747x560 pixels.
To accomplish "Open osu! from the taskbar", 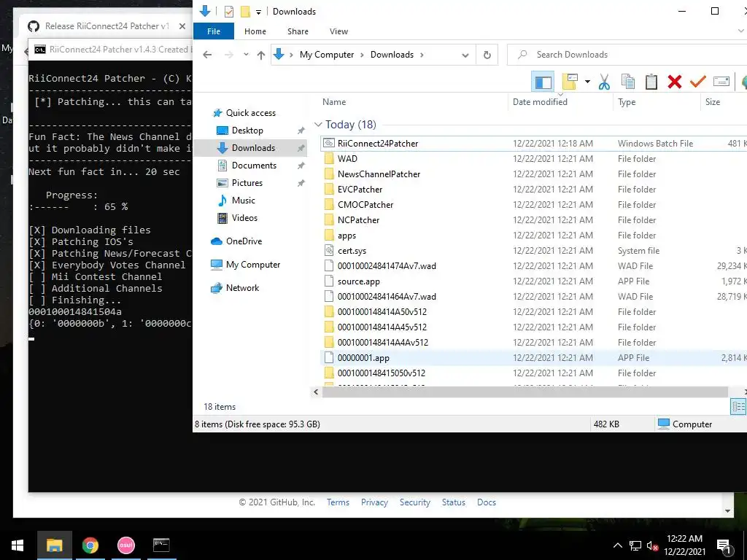I will point(125,545).
